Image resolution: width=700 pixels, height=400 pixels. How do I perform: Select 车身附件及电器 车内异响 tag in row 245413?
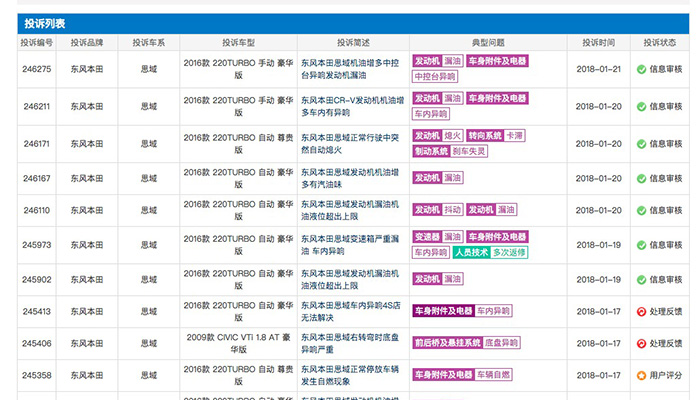click(462, 311)
